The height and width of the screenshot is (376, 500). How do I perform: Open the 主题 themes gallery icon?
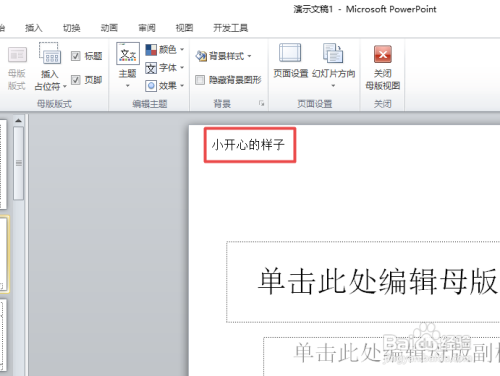pos(128,53)
